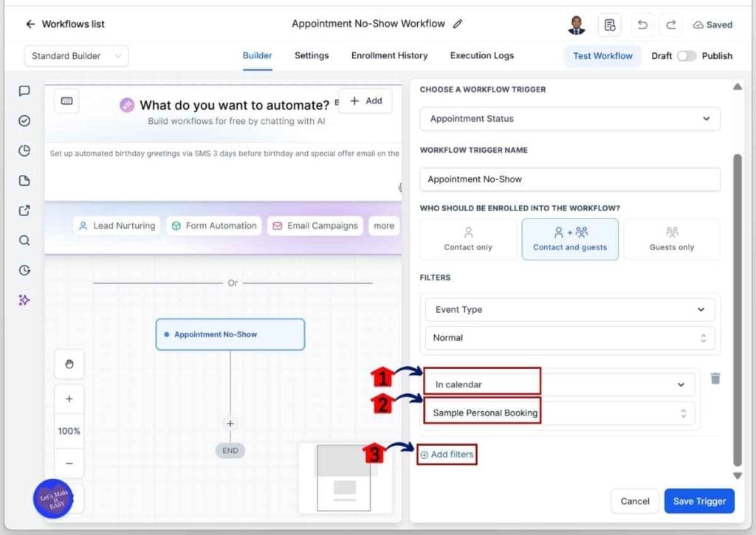
Task: Select Contact only enrollment option
Action: (x=468, y=240)
